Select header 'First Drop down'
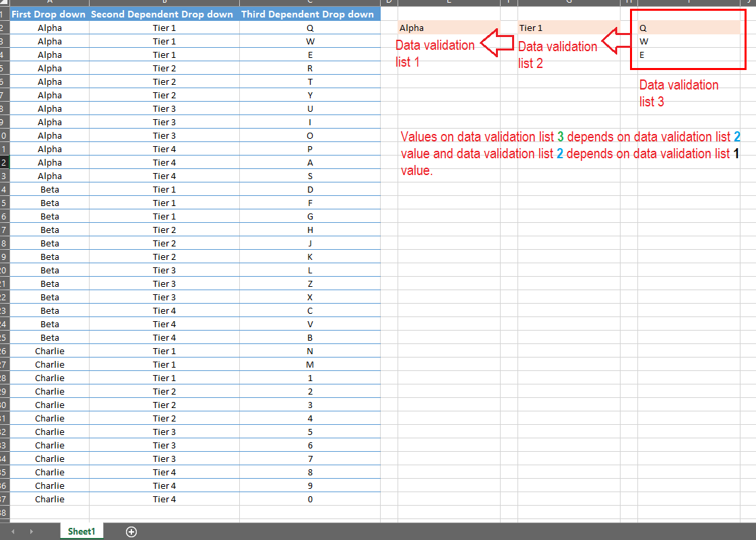756x540 pixels. click(x=49, y=14)
